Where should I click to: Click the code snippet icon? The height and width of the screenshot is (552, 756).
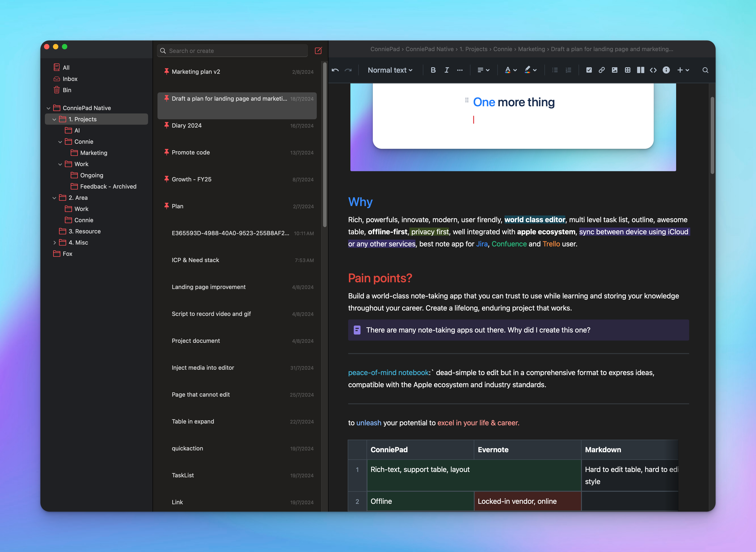[653, 70]
